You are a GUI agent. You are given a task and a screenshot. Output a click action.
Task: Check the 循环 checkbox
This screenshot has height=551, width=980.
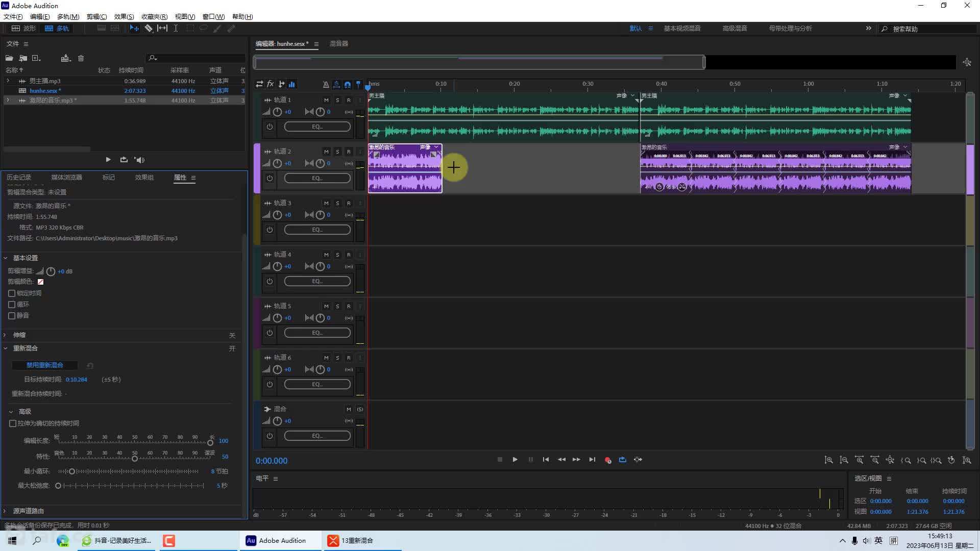click(12, 305)
